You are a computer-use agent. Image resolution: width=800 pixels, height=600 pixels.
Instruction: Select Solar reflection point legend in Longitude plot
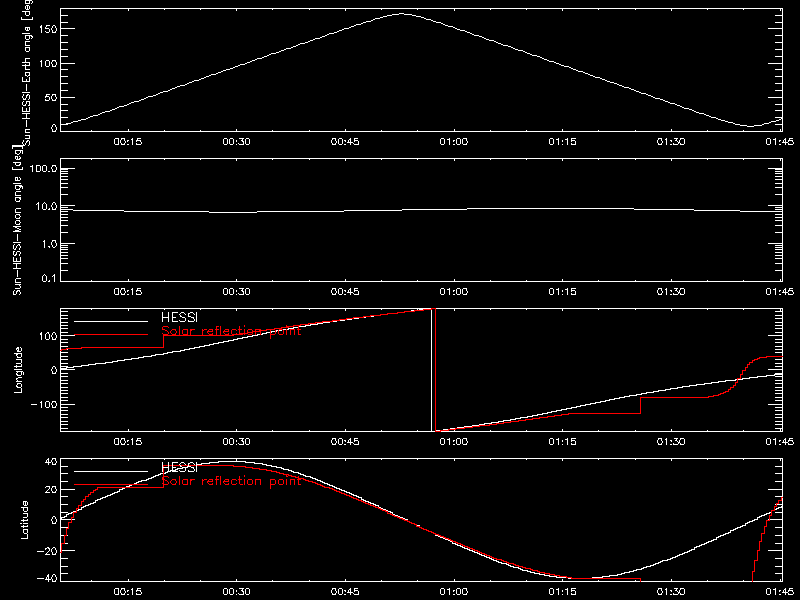[x=231, y=331]
